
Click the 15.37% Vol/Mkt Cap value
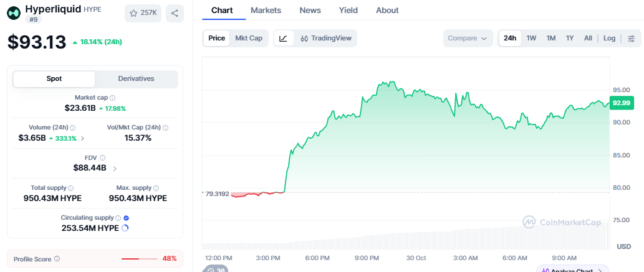138,138
